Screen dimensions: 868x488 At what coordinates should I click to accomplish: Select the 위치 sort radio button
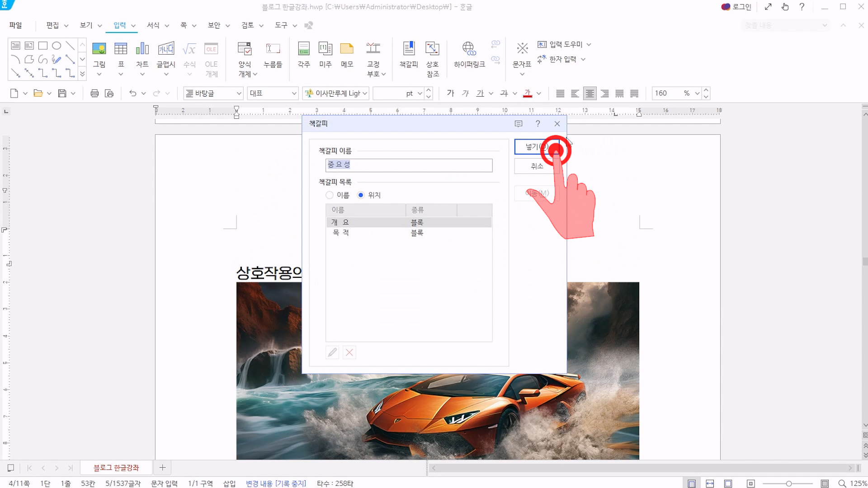click(361, 195)
